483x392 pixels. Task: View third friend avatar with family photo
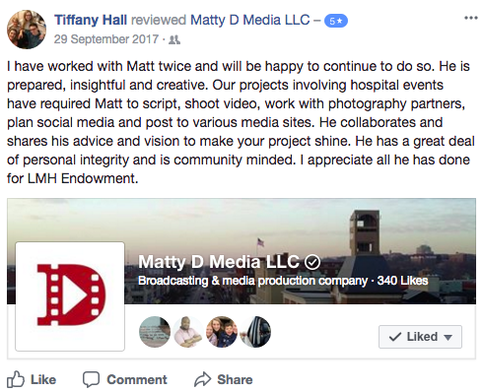point(222,332)
